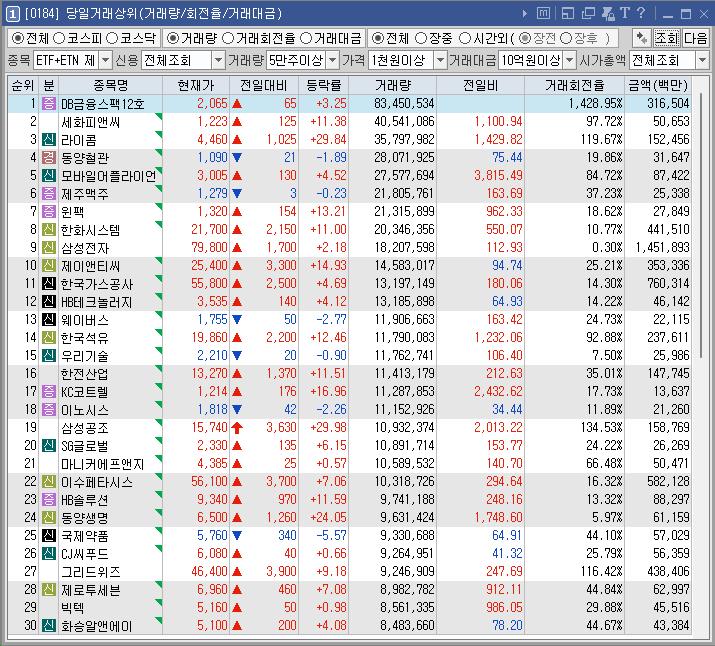Screen dimensions: 715x646
Task: Click the black 신 badge on the 한국가스공사 row
Action: pyautogui.click(x=48, y=284)
